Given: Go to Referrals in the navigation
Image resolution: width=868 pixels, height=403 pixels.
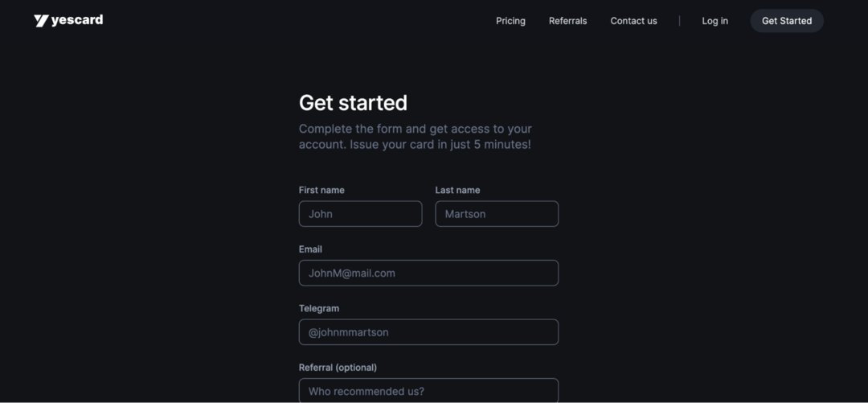Looking at the screenshot, I should coord(567,21).
